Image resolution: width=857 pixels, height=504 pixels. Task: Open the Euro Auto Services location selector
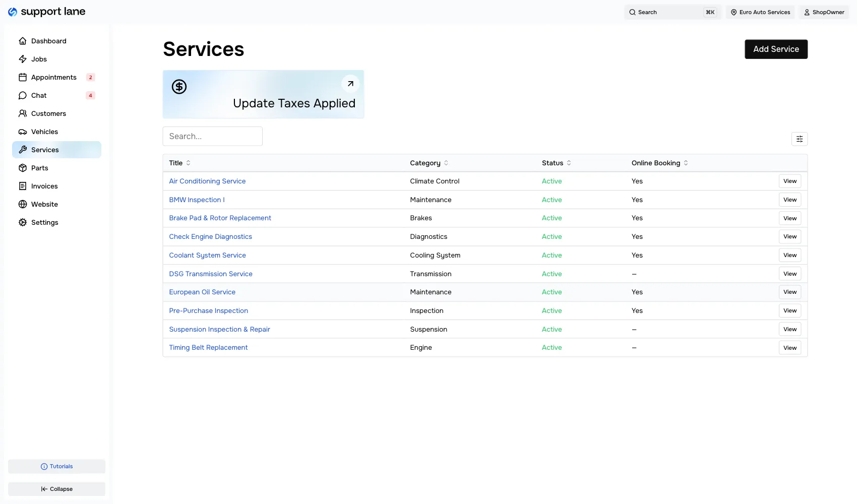pos(760,12)
